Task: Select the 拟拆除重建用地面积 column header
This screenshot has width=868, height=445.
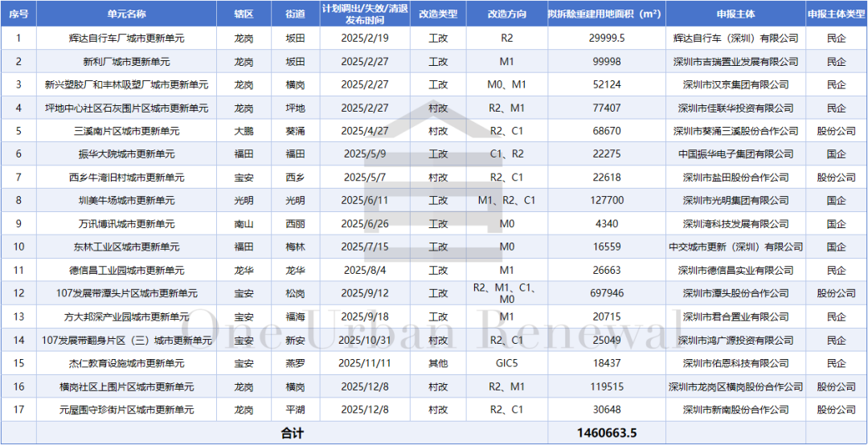Action: click(x=607, y=14)
